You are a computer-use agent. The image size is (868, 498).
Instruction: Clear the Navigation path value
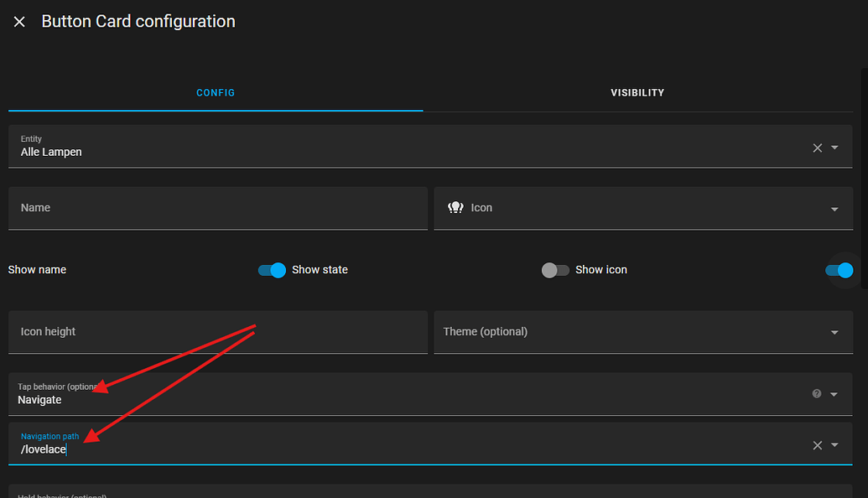[817, 445]
